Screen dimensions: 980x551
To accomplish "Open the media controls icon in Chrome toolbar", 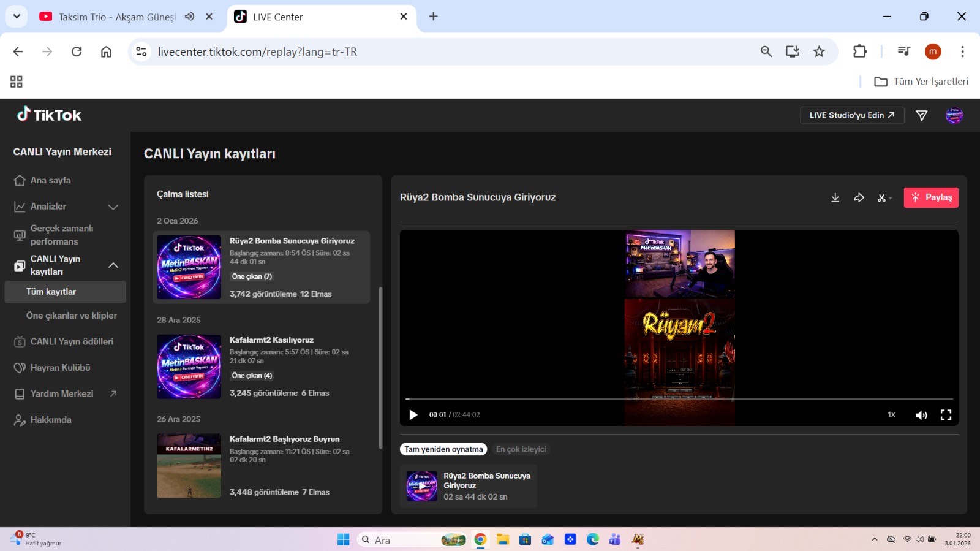I will [904, 51].
